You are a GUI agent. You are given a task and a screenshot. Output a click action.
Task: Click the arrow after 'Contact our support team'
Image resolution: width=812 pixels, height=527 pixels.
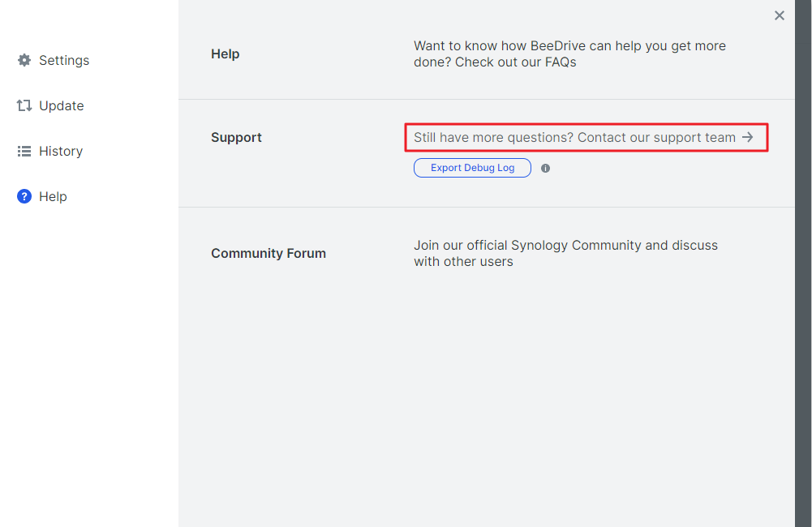(747, 138)
